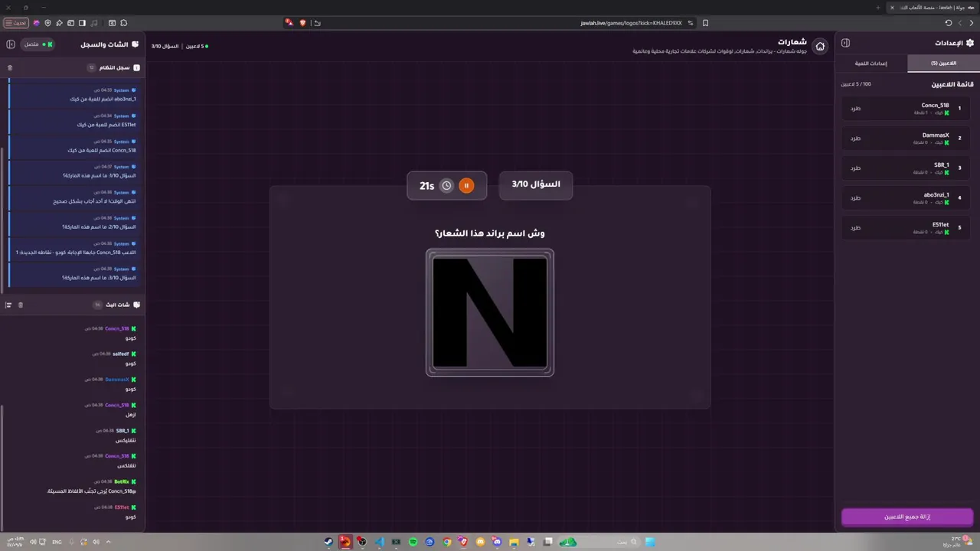Click the question counter badge (السؤال 3/10)
980x551 pixels.
pyautogui.click(x=536, y=184)
